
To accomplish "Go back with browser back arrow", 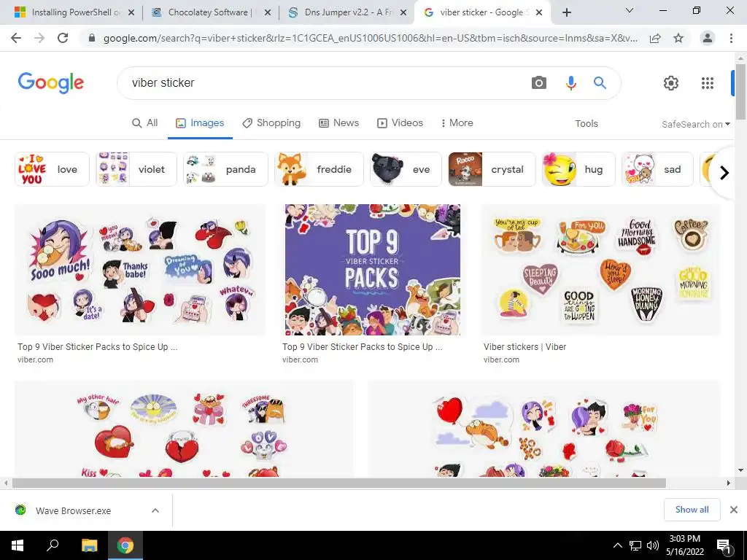I will [x=16, y=38].
